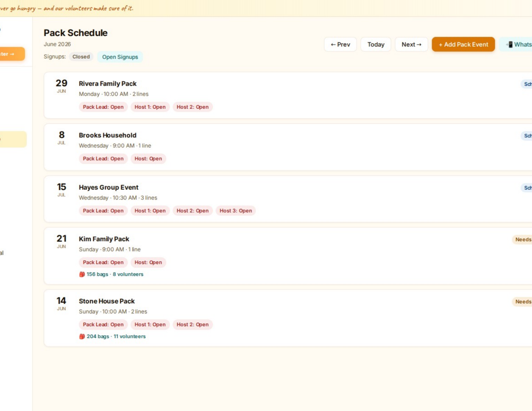Click the bag icon beside 156 bags
The height and width of the screenshot is (411, 532).
click(x=82, y=274)
